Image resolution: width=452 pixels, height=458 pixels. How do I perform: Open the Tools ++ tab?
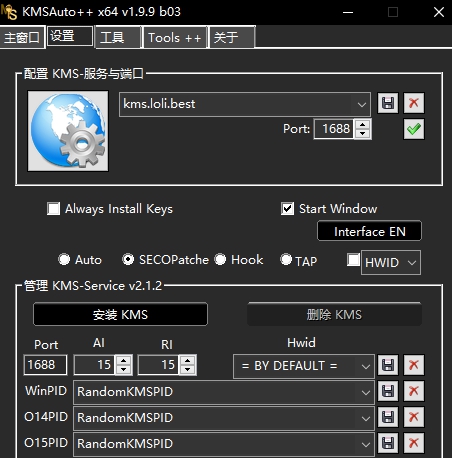[175, 37]
